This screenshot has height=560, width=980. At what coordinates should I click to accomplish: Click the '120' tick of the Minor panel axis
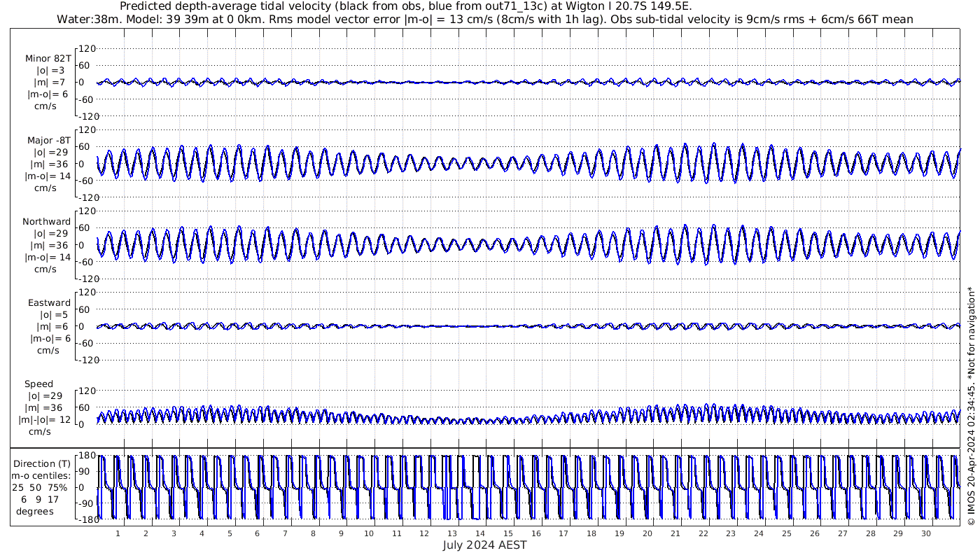click(87, 48)
